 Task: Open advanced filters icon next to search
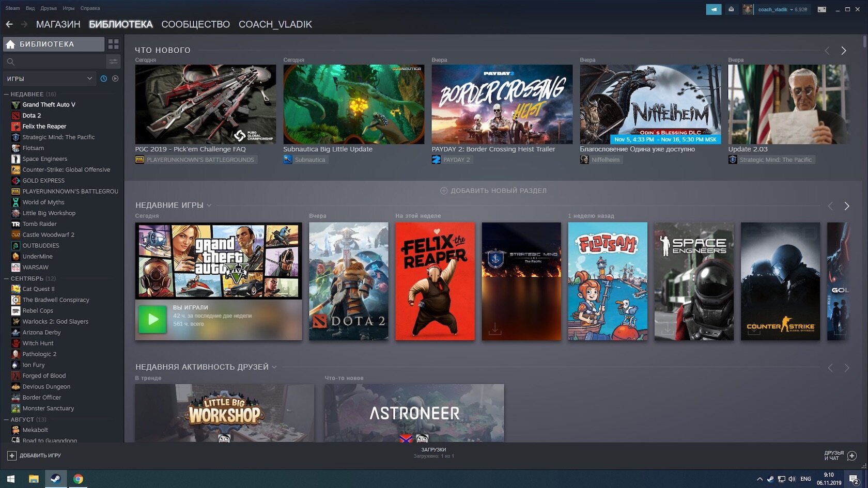113,62
